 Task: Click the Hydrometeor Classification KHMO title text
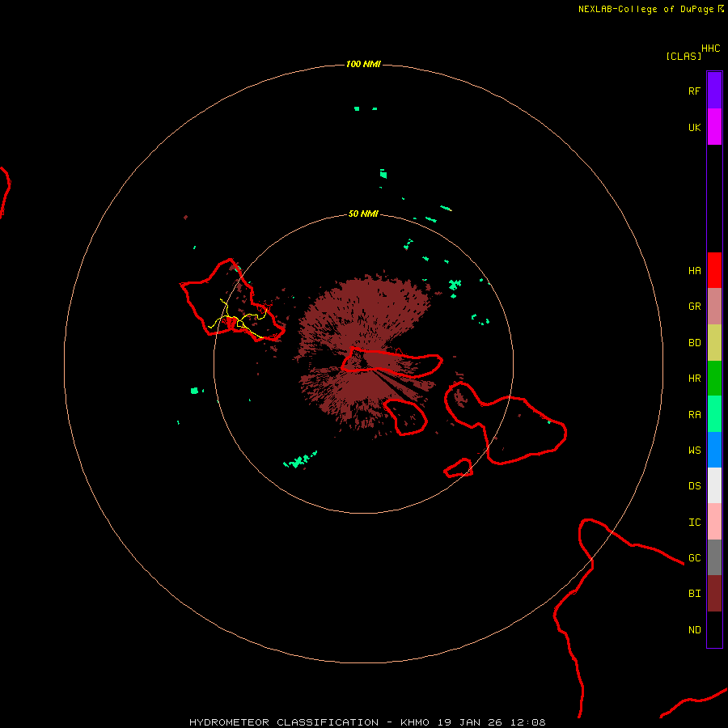click(367, 722)
